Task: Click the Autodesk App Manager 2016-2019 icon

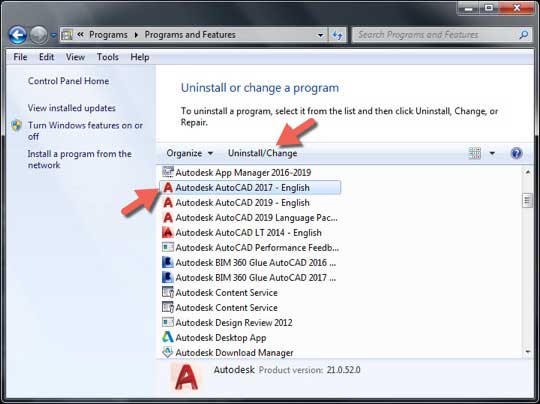Action: 168,172
